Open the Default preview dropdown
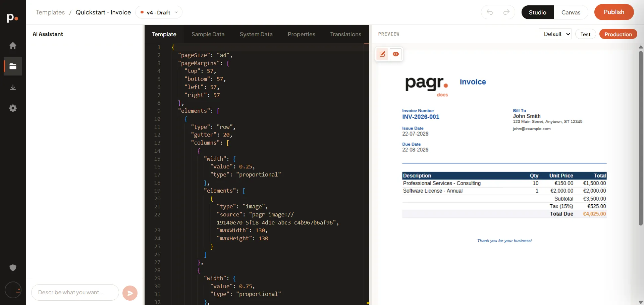Screen dimensions: 644x305 coord(555,34)
